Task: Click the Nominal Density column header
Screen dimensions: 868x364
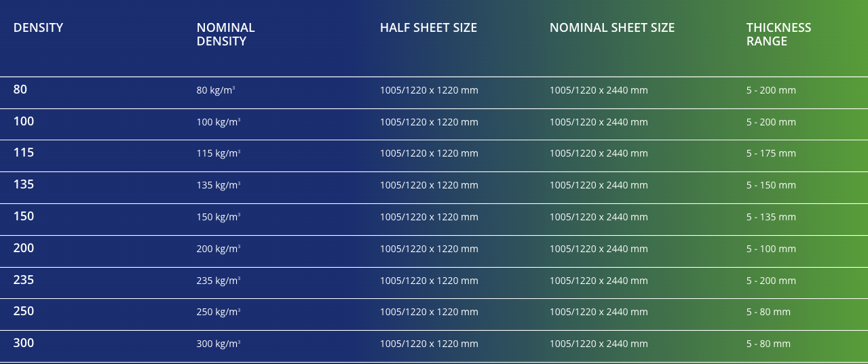Action: (225, 35)
